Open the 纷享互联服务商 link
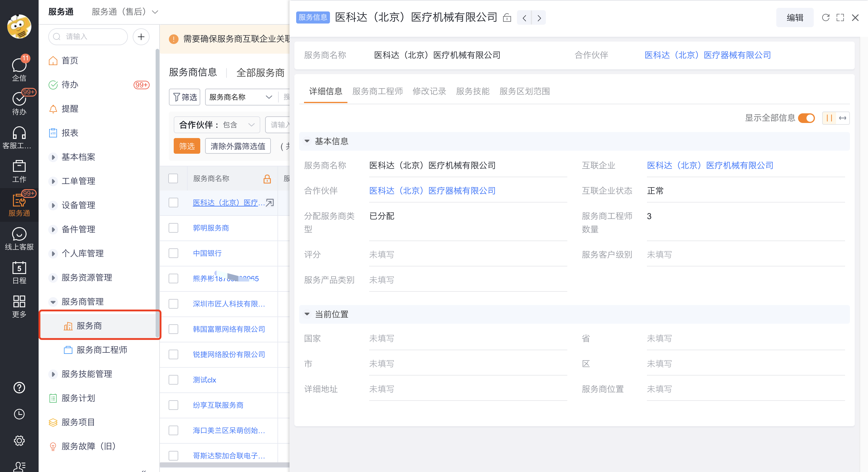The image size is (868, 472). pyautogui.click(x=218, y=405)
